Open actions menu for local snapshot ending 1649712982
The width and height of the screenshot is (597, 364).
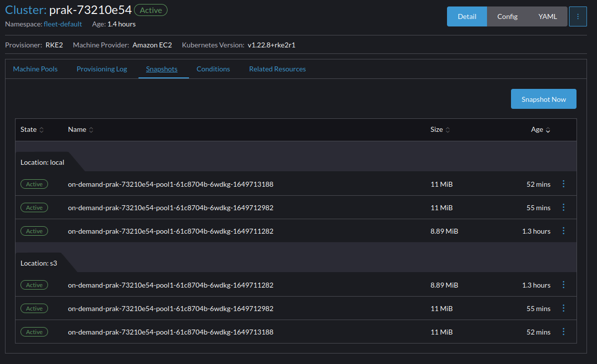[x=563, y=207]
